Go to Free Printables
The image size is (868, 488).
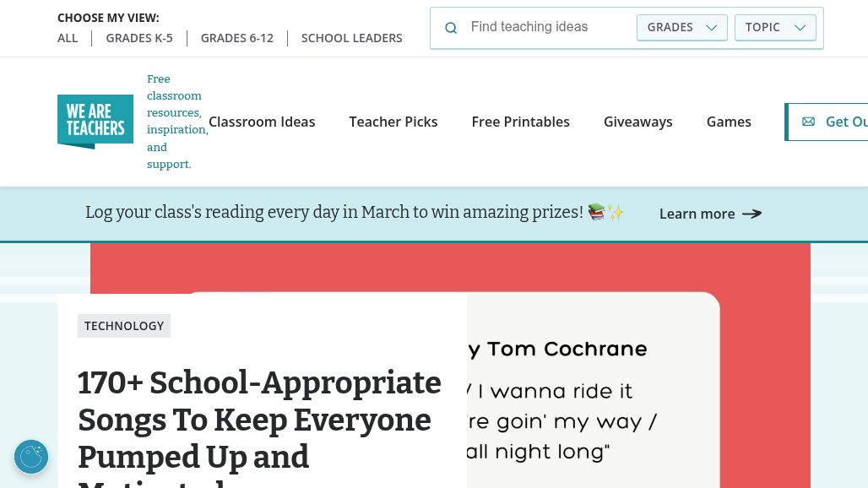point(521,122)
